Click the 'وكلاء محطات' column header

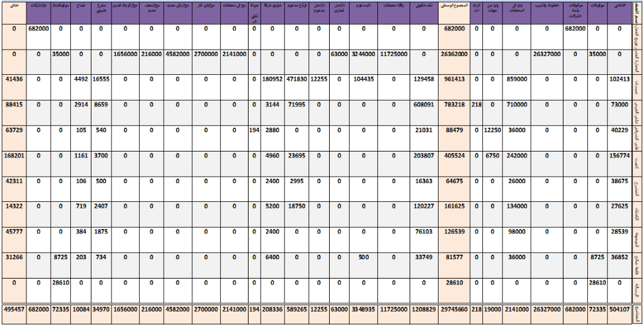pyautogui.click(x=393, y=12)
